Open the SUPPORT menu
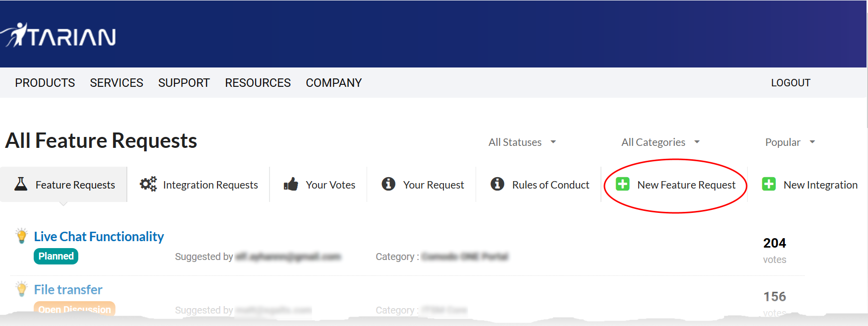868x326 pixels. click(184, 83)
